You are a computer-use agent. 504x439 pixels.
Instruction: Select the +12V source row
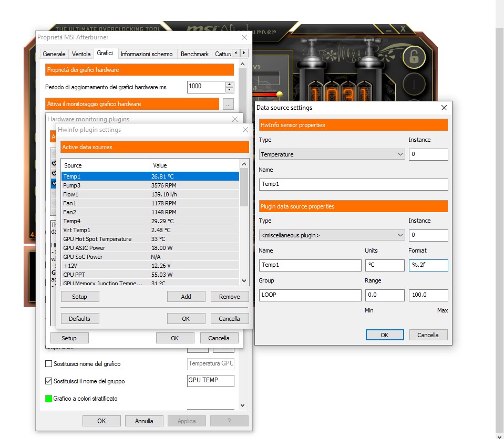point(150,266)
